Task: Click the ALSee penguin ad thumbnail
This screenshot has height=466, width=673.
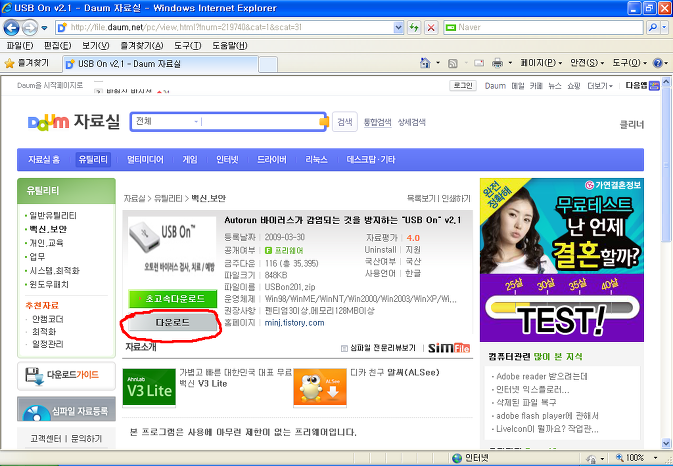Action: pos(320,387)
